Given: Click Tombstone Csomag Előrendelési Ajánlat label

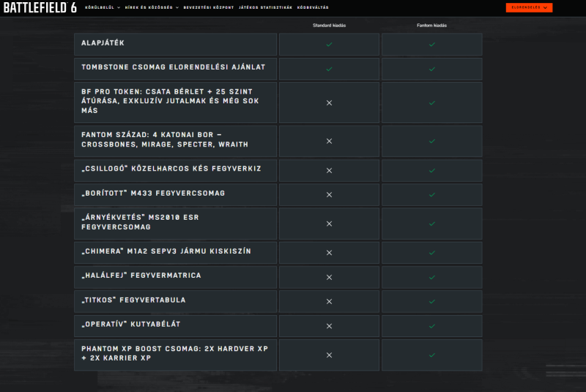Looking at the screenshot, I should click(174, 67).
